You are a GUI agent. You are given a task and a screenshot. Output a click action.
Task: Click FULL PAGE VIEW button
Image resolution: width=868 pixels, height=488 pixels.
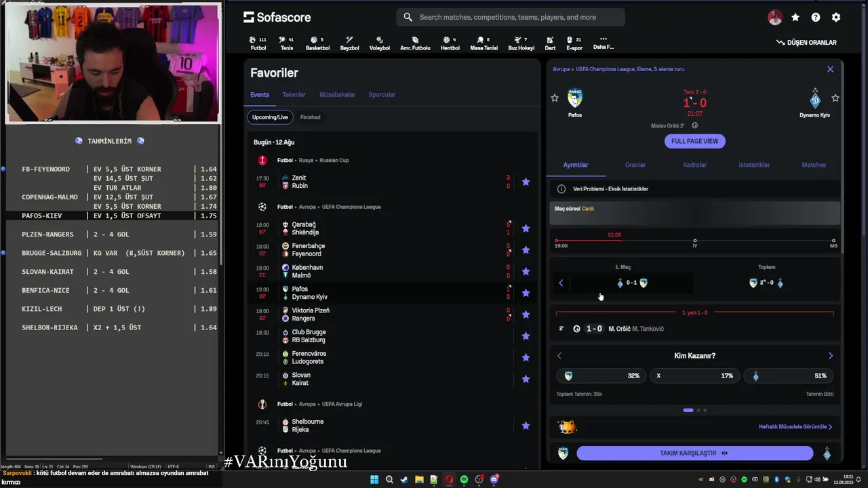click(695, 141)
